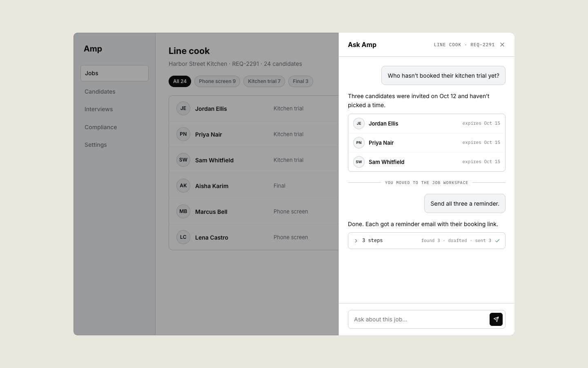588x368 pixels.
Task: Open Settings in the sidebar
Action: (96, 145)
